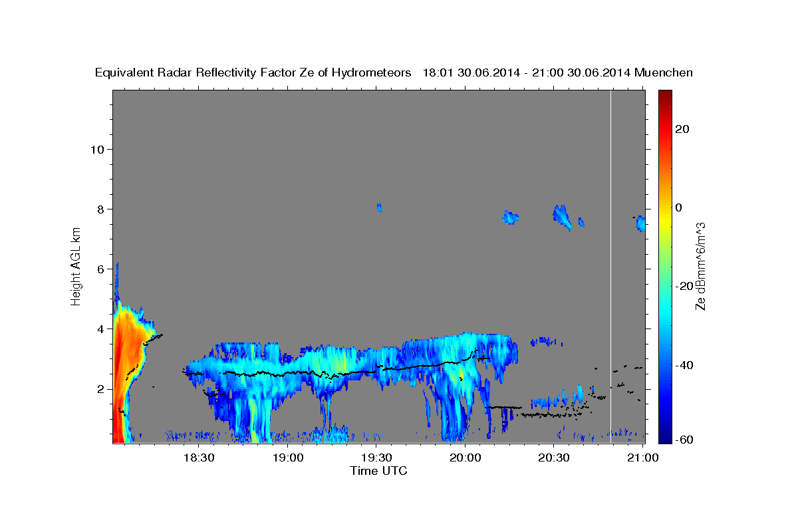The image size is (798, 532).
Task: Click the "Ze dBmm^6/m^3" colorbar label
Action: [x=700, y=266]
